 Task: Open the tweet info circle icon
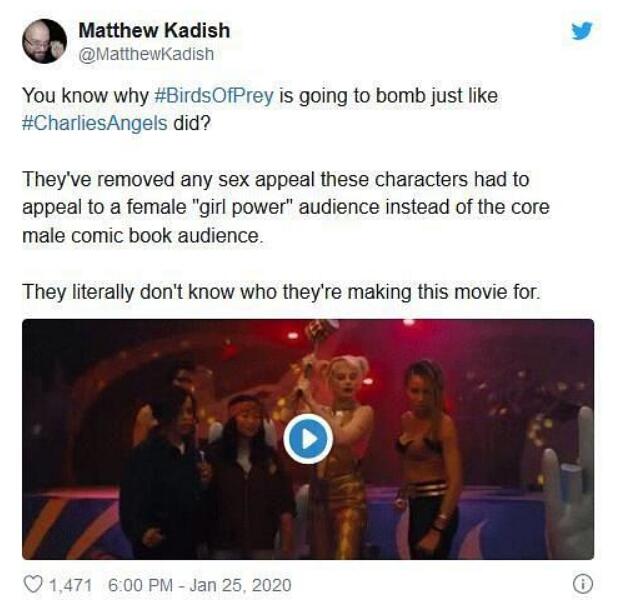[x=582, y=584]
